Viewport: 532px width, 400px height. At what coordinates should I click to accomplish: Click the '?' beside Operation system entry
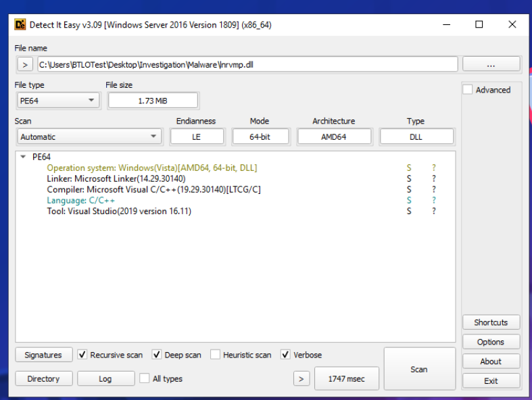point(434,168)
